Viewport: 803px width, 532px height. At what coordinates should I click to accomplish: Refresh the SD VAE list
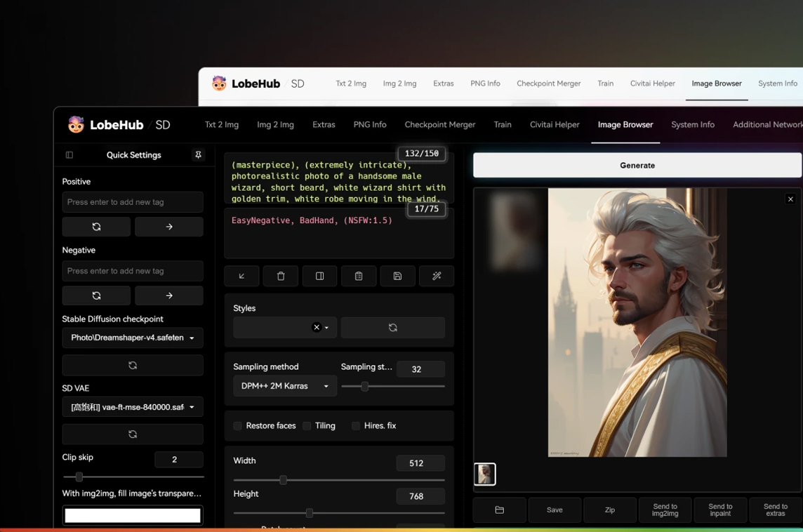[133, 434]
